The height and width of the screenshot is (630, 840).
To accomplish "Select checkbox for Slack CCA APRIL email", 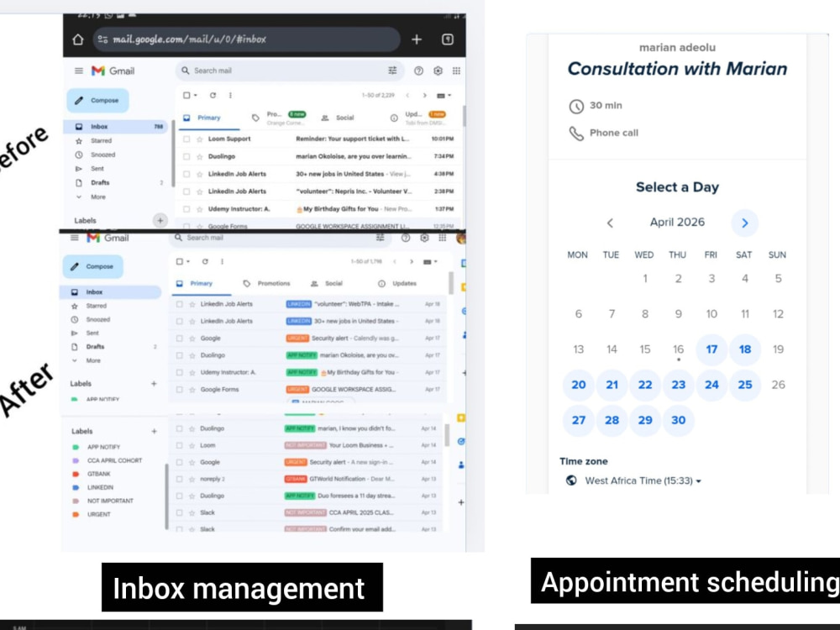I will [x=180, y=513].
